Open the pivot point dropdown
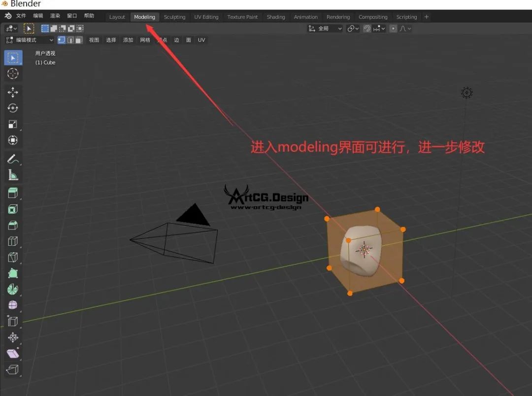This screenshot has width=532, height=396. pyautogui.click(x=353, y=29)
